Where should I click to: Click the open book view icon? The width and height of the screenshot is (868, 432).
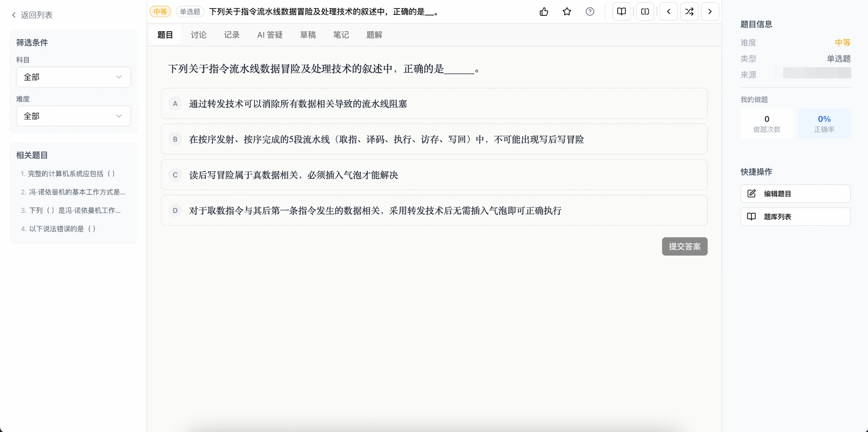pos(622,12)
